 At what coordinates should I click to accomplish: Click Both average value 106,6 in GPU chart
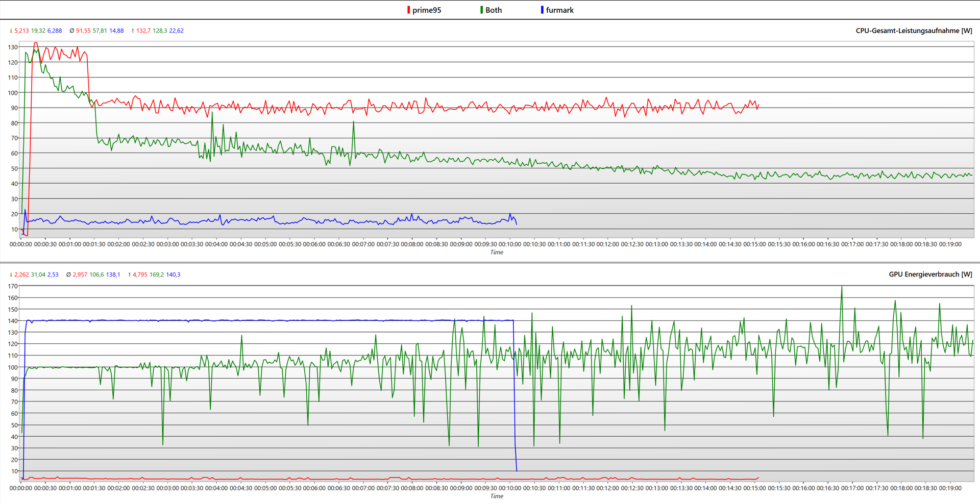[x=96, y=275]
